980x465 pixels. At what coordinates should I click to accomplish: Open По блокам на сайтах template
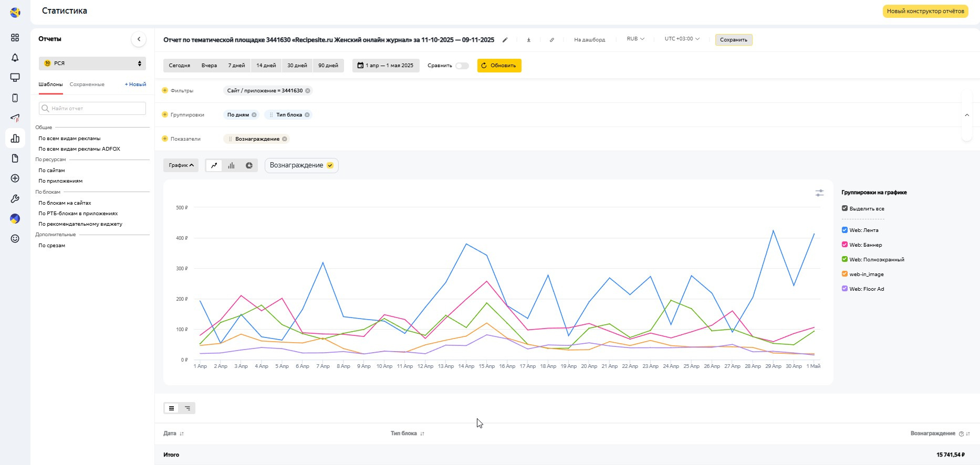(65, 203)
